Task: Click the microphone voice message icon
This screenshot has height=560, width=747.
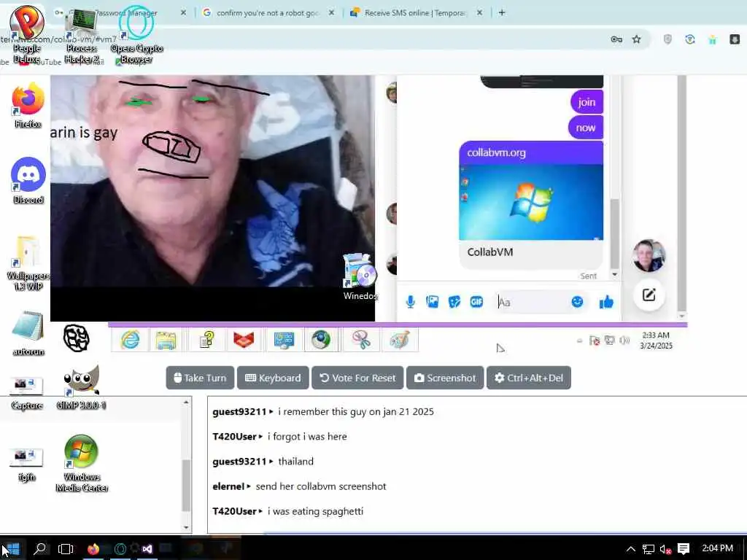Action: (x=410, y=302)
